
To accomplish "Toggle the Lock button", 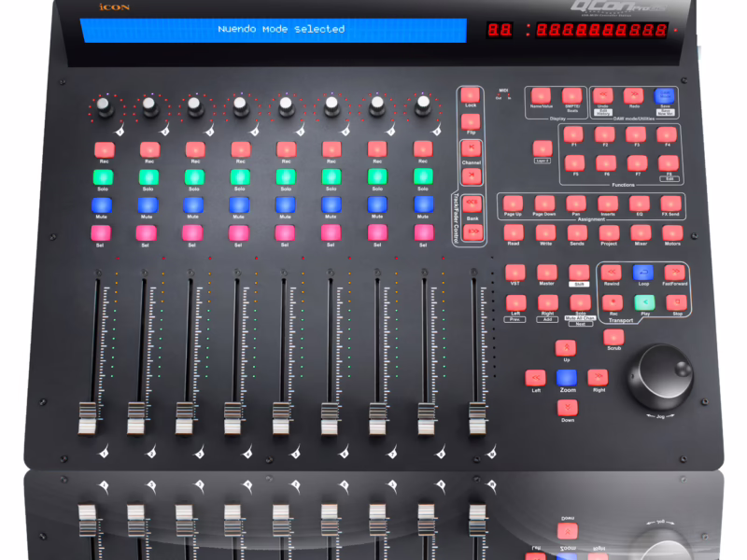I will [x=471, y=95].
